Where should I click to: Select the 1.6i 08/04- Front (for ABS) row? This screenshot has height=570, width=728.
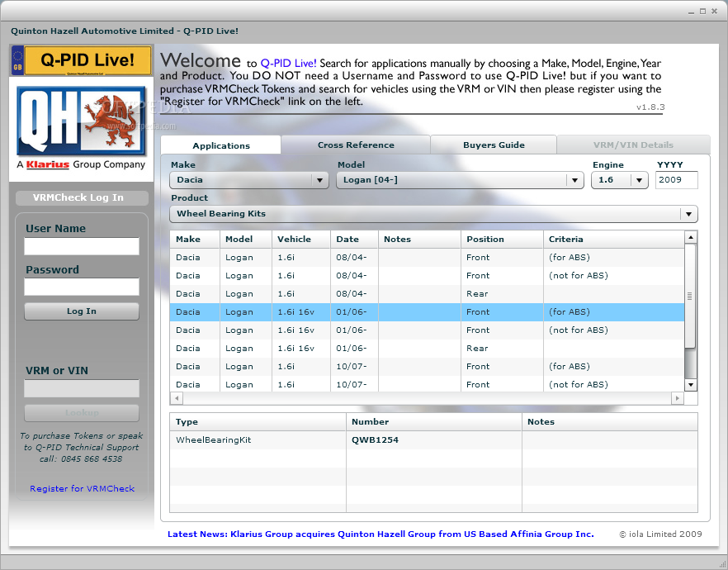pyautogui.click(x=428, y=258)
